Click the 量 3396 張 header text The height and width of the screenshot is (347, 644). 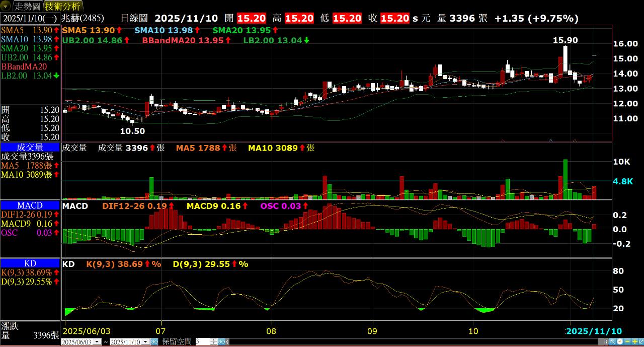(x=462, y=19)
